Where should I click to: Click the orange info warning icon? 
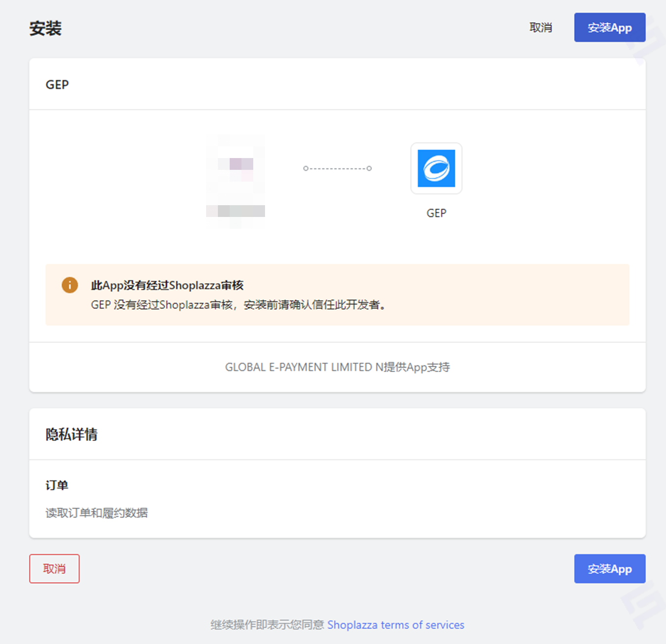pos(70,285)
